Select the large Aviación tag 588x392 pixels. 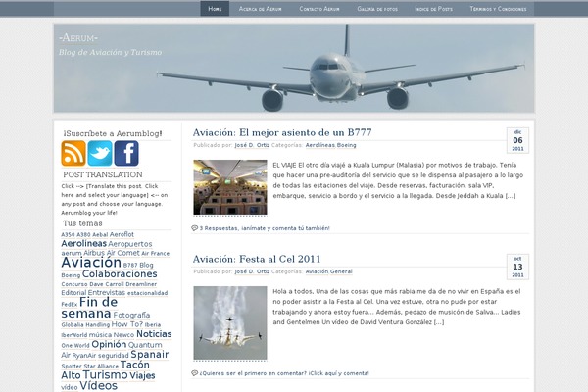pos(91,263)
